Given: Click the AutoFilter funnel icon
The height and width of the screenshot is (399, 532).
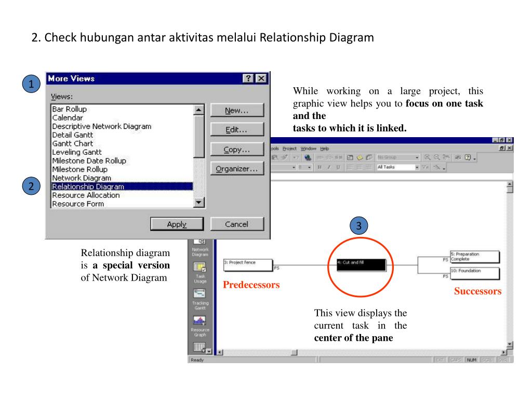Looking at the screenshot, I should tap(425, 167).
